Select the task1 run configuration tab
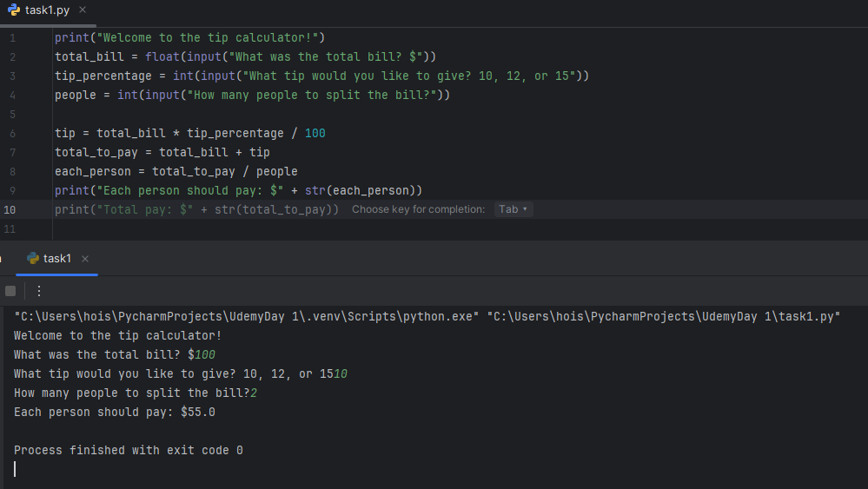The image size is (868, 489). coord(57,258)
